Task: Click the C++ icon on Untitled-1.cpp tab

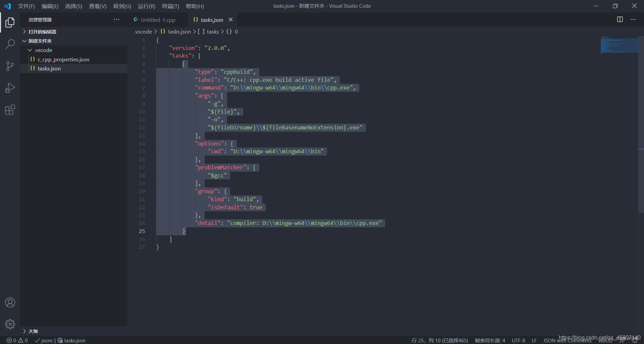Action: click(x=136, y=20)
